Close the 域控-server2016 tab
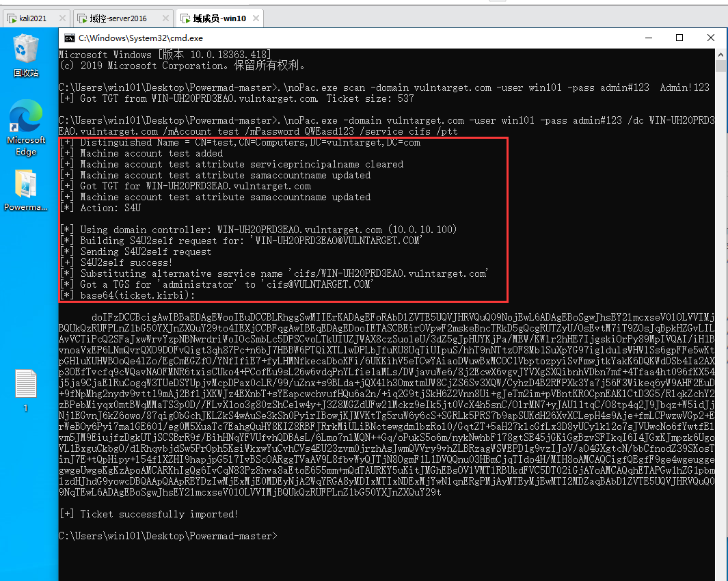728x581 pixels. coord(165,18)
